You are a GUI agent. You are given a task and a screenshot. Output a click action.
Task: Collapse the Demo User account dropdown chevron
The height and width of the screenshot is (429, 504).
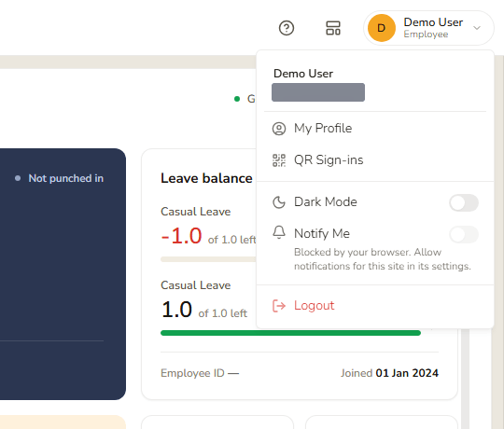477,28
